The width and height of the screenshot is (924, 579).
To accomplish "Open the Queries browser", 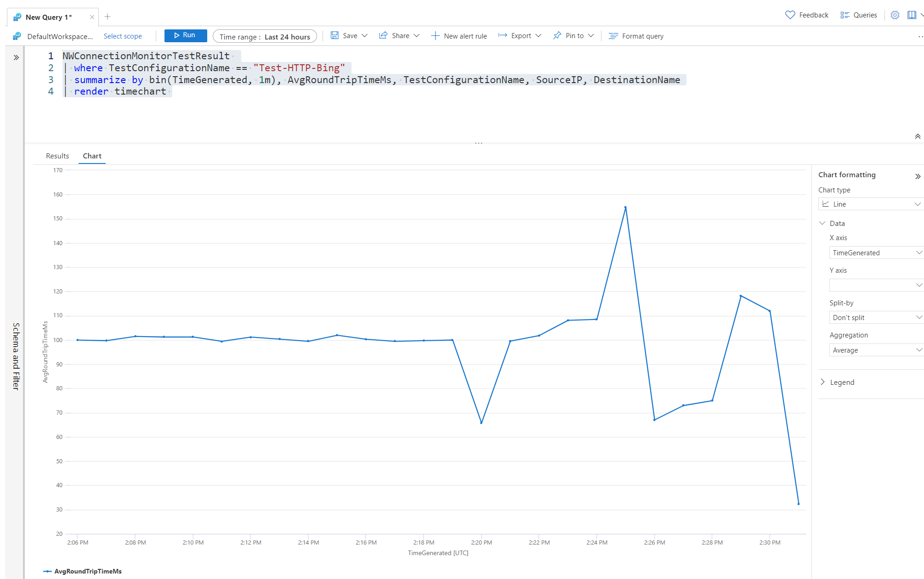I will 859,15.
